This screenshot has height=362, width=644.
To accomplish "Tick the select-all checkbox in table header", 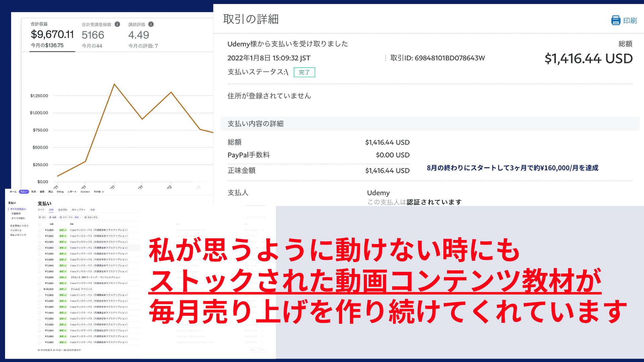I will point(40,224).
